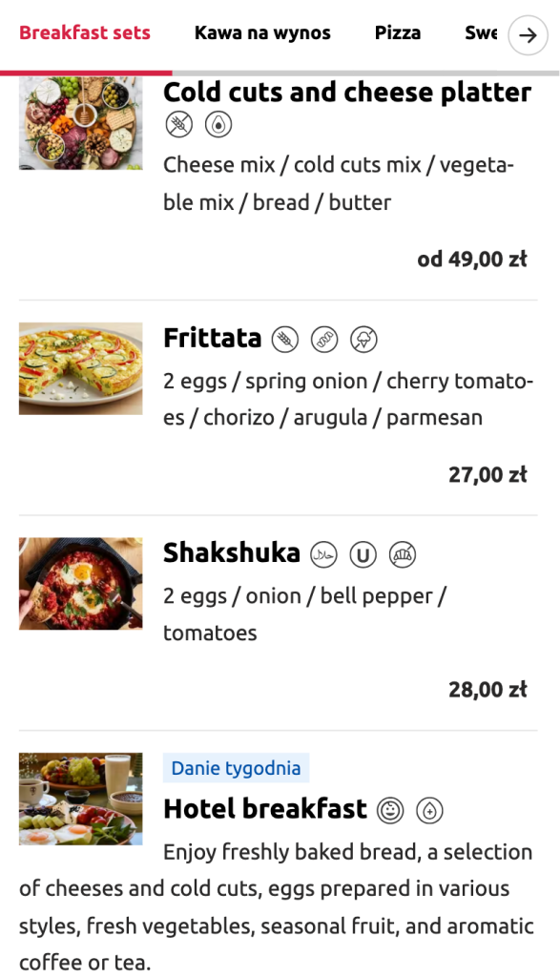This screenshot has height=977, width=560.
Task: Select the Hotel breakfast dish title
Action: [262, 808]
